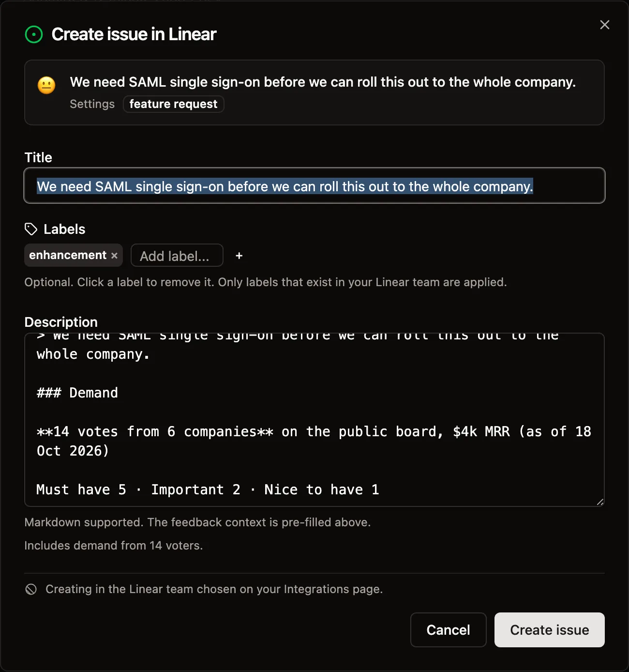Click the Title field label
Image resolution: width=629 pixels, height=672 pixels.
tap(38, 157)
